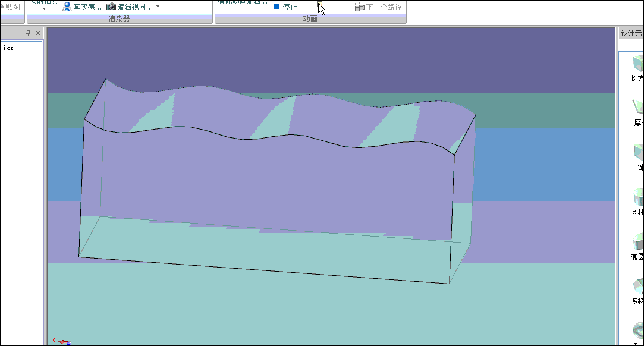This screenshot has height=346, width=644.
Task: Open the 编辑视向 dropdown arrow
Action: pyautogui.click(x=158, y=7)
